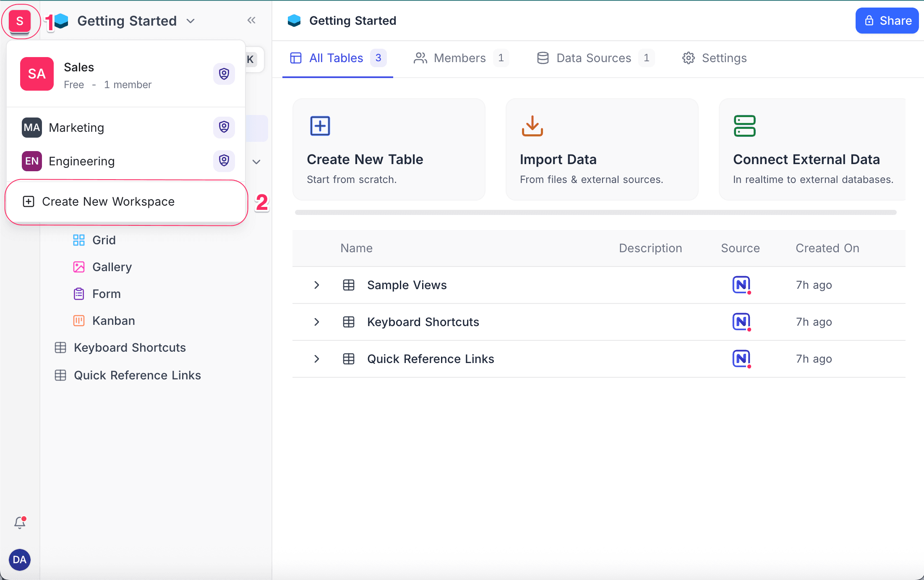Screen dimensions: 924x580
Task: Switch to the Members tab
Action: [x=460, y=58]
